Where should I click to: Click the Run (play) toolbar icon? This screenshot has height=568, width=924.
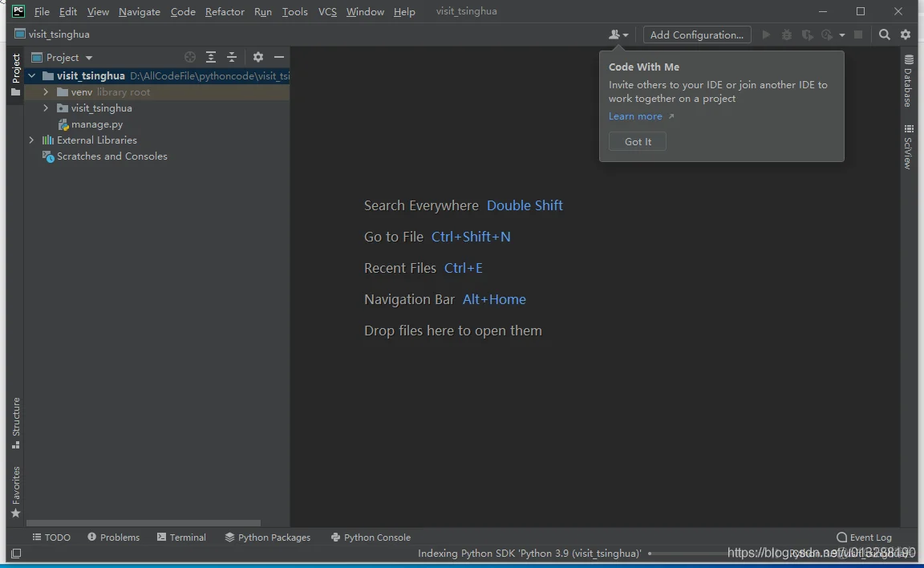click(766, 34)
